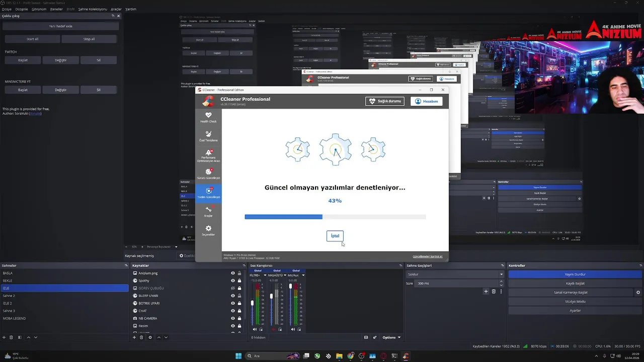The image size is (644, 362).
Task: Open source properties gear in Kaynaklar
Action: (x=150, y=337)
